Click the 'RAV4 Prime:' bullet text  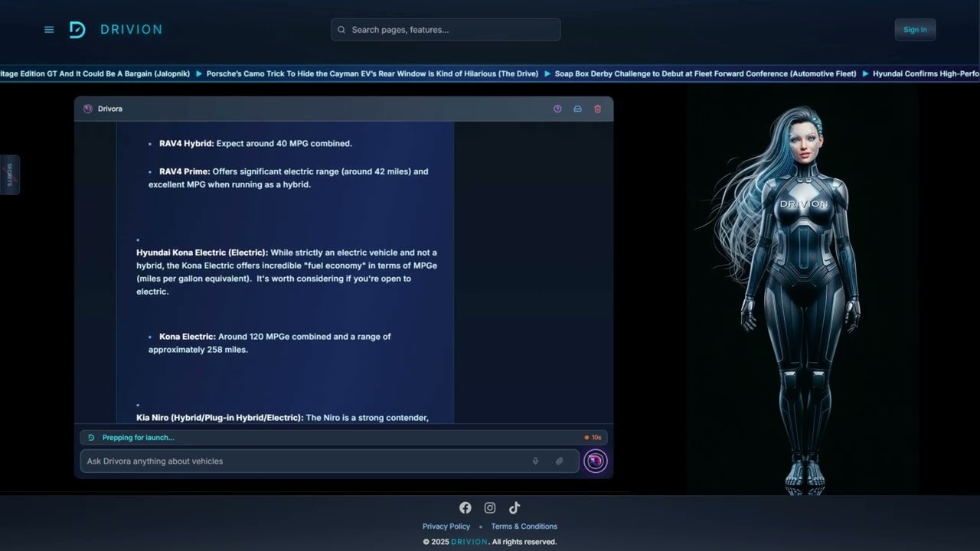[x=185, y=171]
